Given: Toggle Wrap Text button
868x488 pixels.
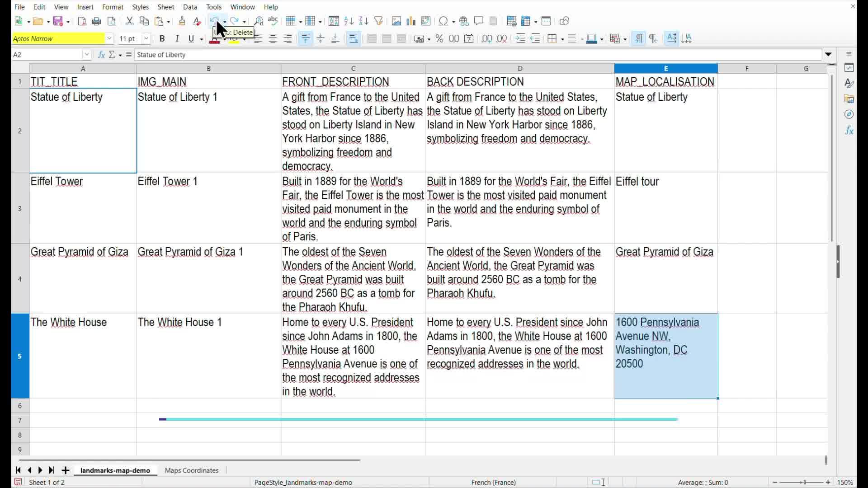Looking at the screenshot, I should (x=354, y=39).
